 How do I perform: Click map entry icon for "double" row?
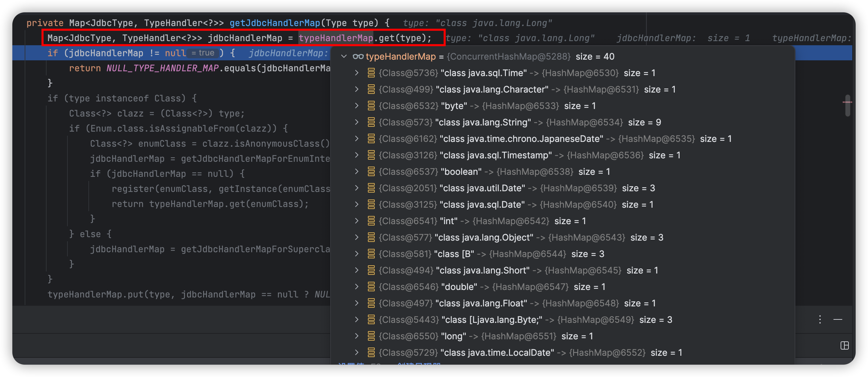371,287
